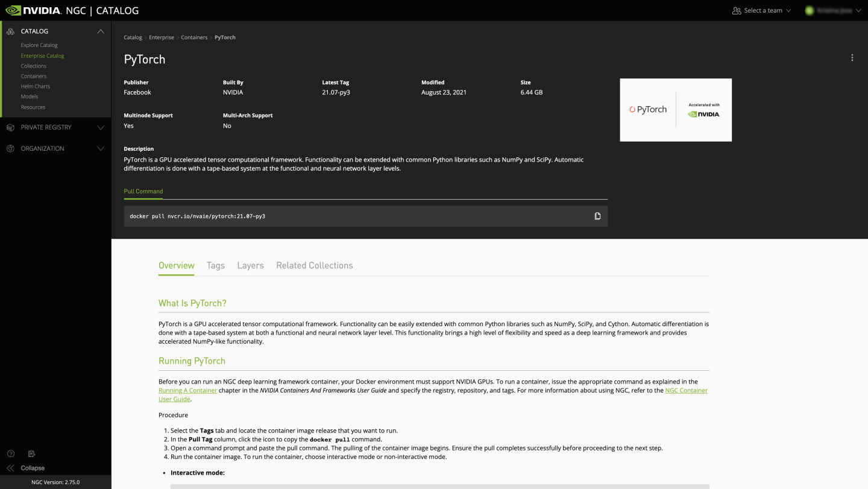This screenshot has height=489, width=868.
Task: Select Containers in the breadcrumb trail
Action: pos(194,37)
